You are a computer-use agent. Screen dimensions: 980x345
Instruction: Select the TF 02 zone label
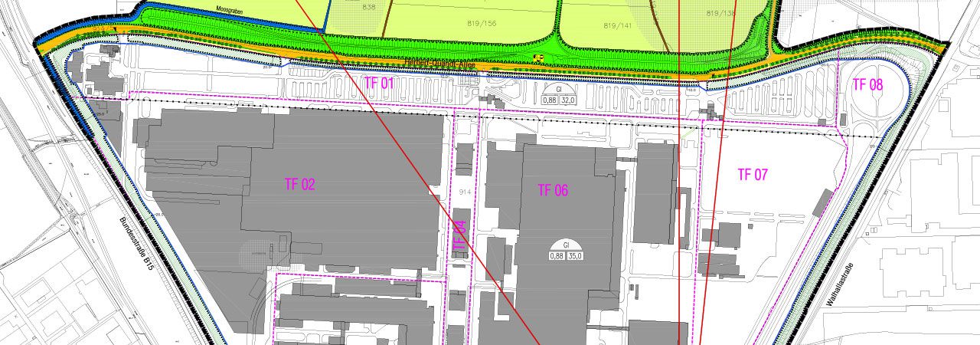pos(299,184)
